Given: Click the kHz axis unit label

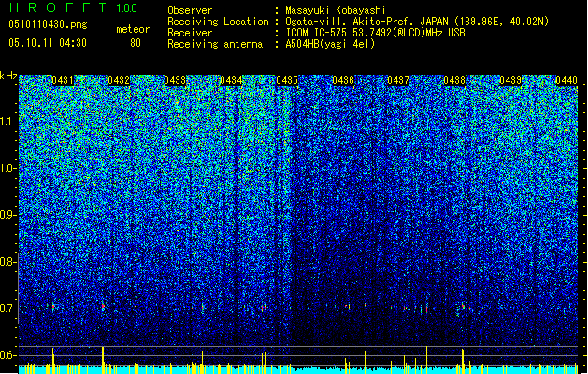Looking at the screenshot, I should 8,76.
